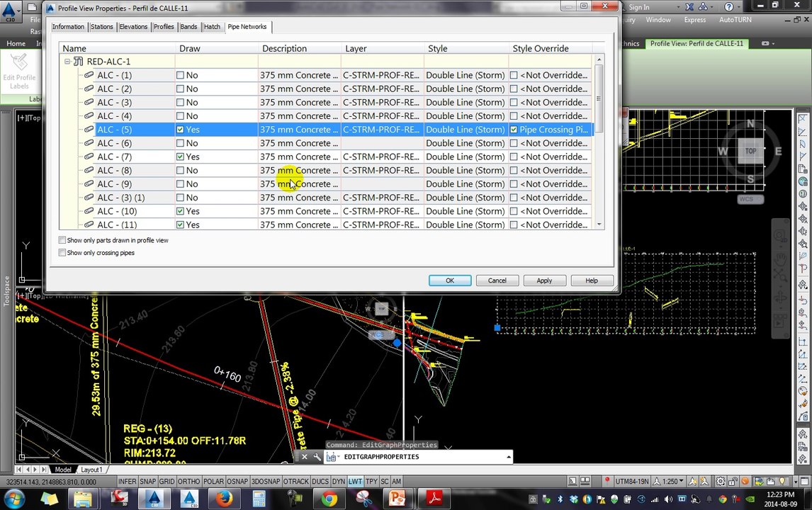Open the Express menu
812x510 pixels.
coord(695,20)
